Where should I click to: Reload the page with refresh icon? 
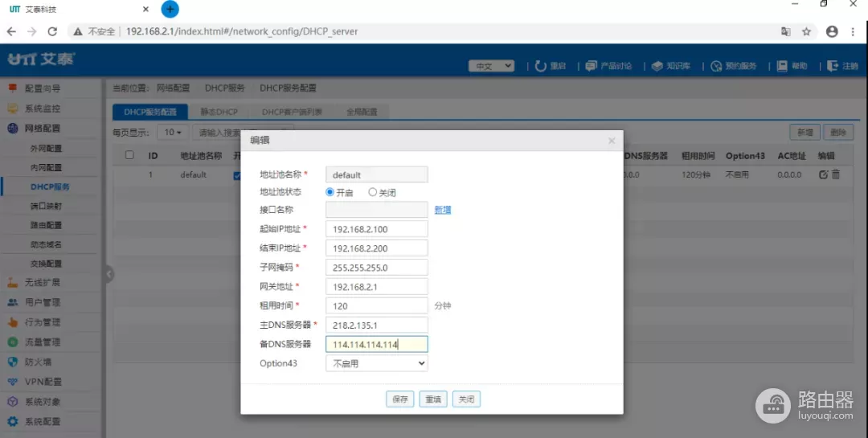click(52, 31)
